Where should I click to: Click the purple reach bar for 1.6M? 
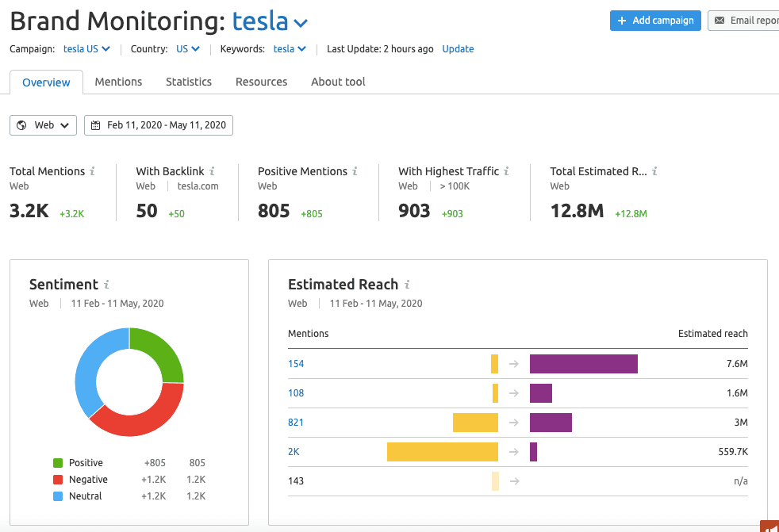(541, 393)
